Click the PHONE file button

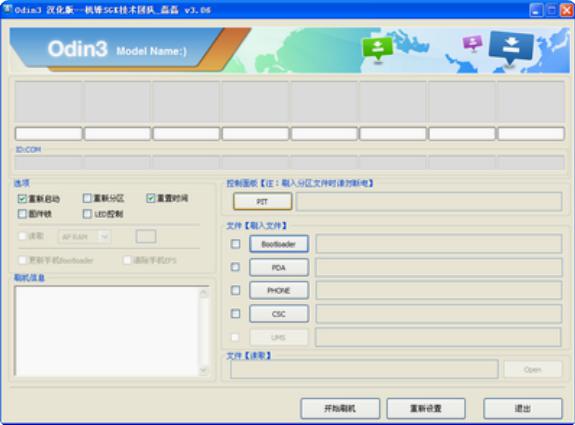279,290
